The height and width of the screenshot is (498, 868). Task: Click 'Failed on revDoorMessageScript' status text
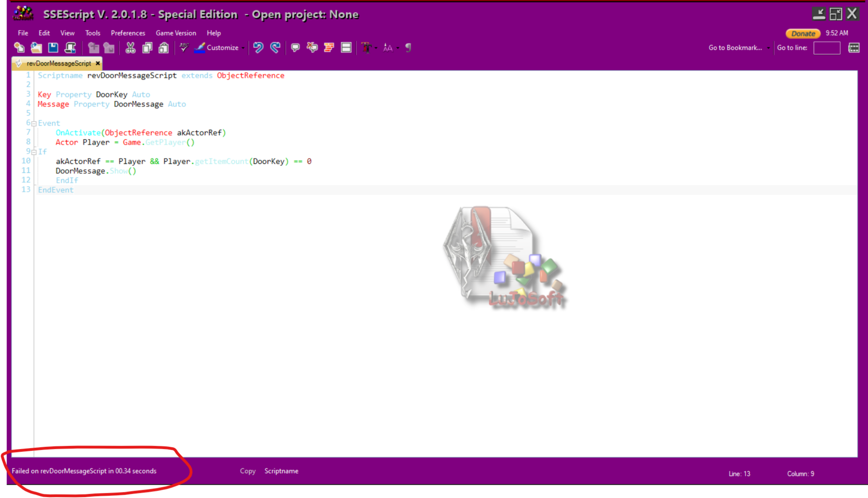tap(84, 471)
